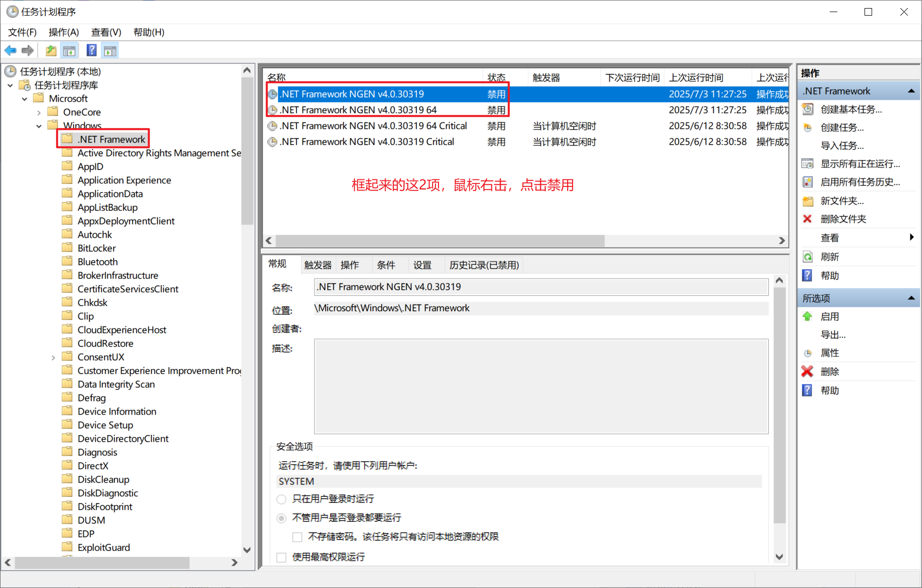The image size is (922, 588).
Task: Open the 操作(A) menu
Action: [64, 32]
